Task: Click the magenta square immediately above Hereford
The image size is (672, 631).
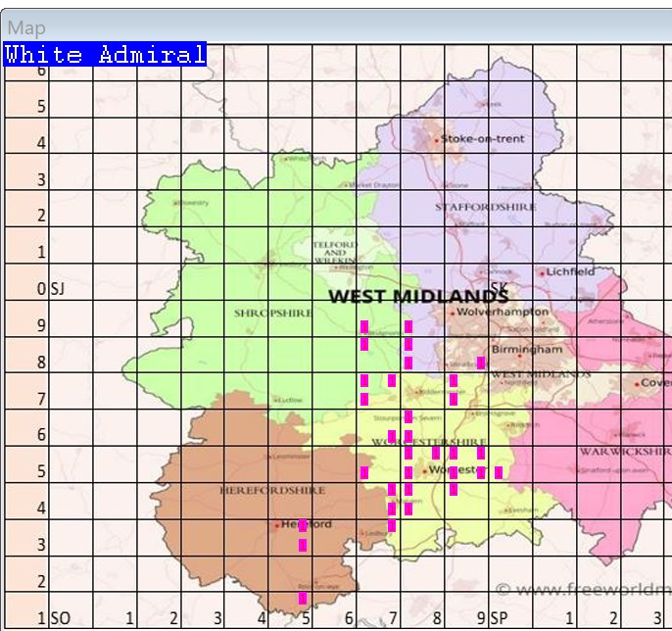Action: (x=303, y=526)
